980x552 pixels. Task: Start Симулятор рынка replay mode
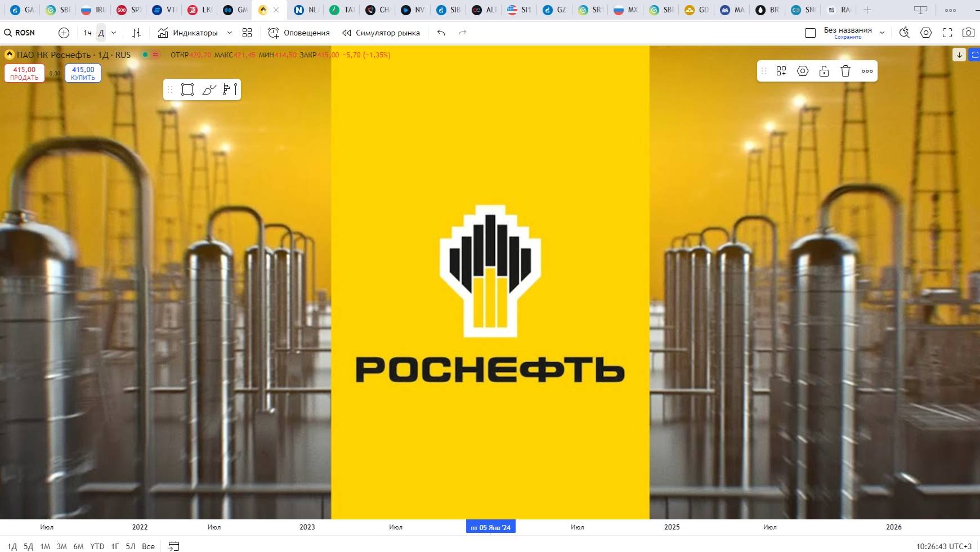pyautogui.click(x=381, y=33)
